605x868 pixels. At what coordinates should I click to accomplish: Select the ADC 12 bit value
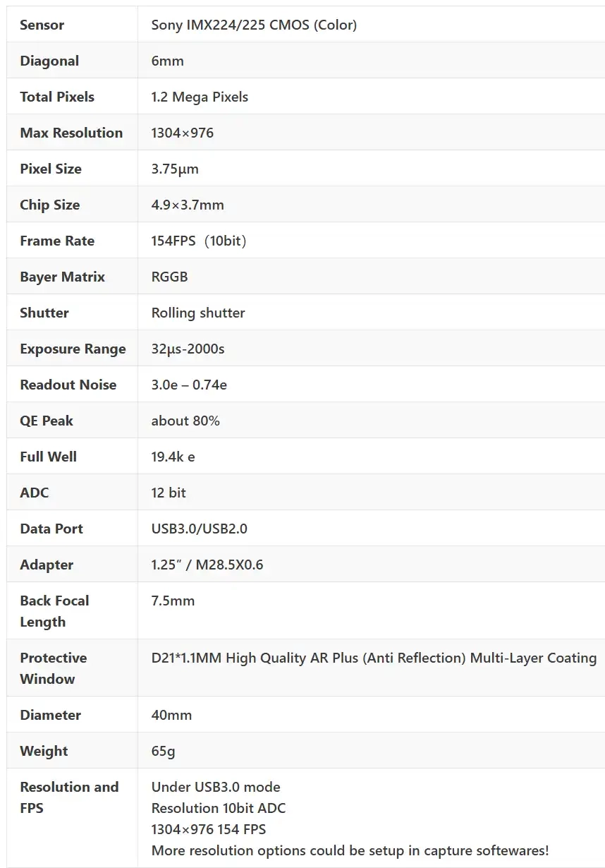click(x=169, y=493)
